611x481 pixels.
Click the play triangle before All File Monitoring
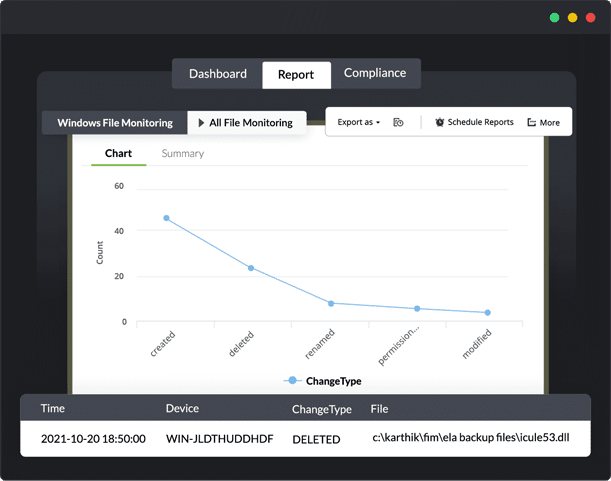201,123
